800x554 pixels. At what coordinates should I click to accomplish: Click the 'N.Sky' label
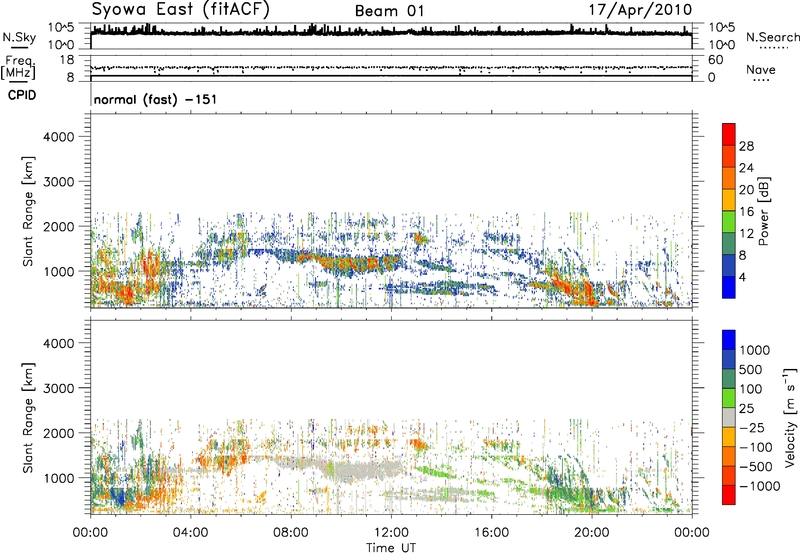point(19,37)
